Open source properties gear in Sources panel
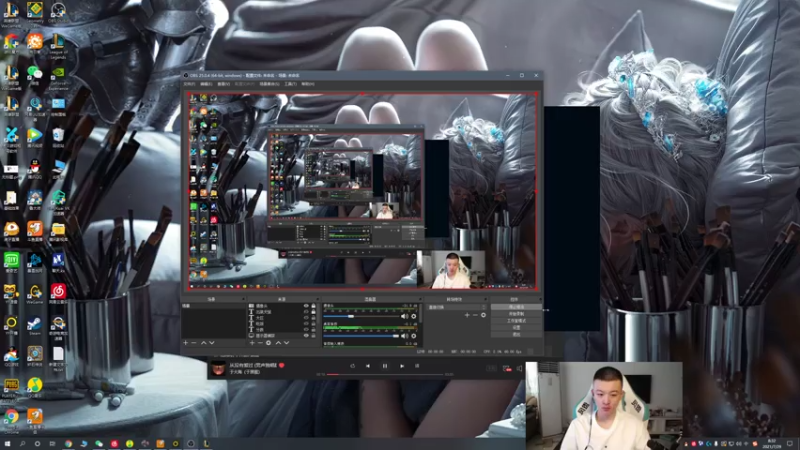 [x=268, y=343]
